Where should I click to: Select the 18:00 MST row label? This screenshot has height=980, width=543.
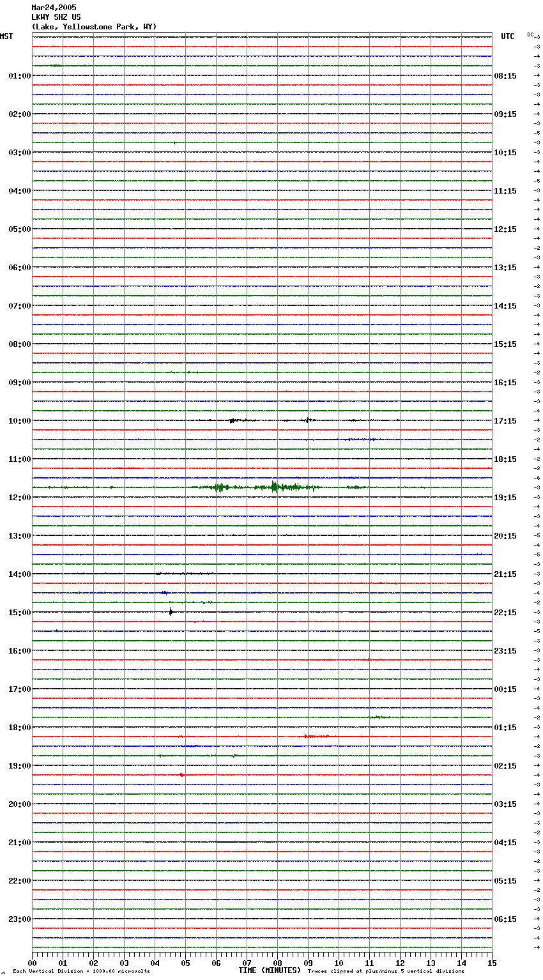coord(20,728)
